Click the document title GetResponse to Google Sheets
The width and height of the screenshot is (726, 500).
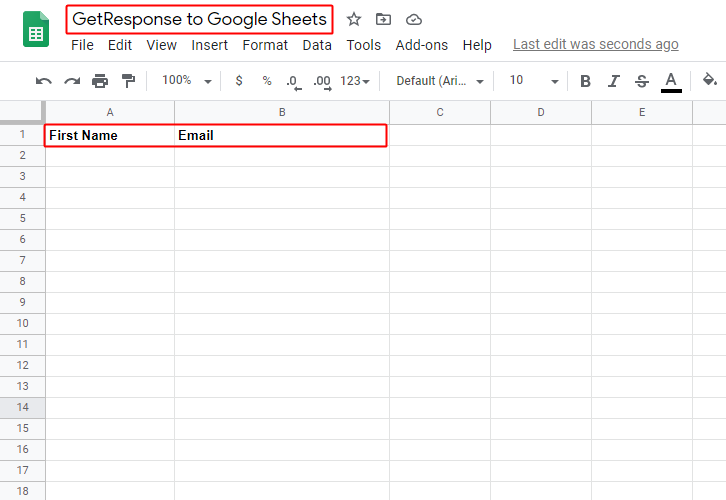coord(200,19)
